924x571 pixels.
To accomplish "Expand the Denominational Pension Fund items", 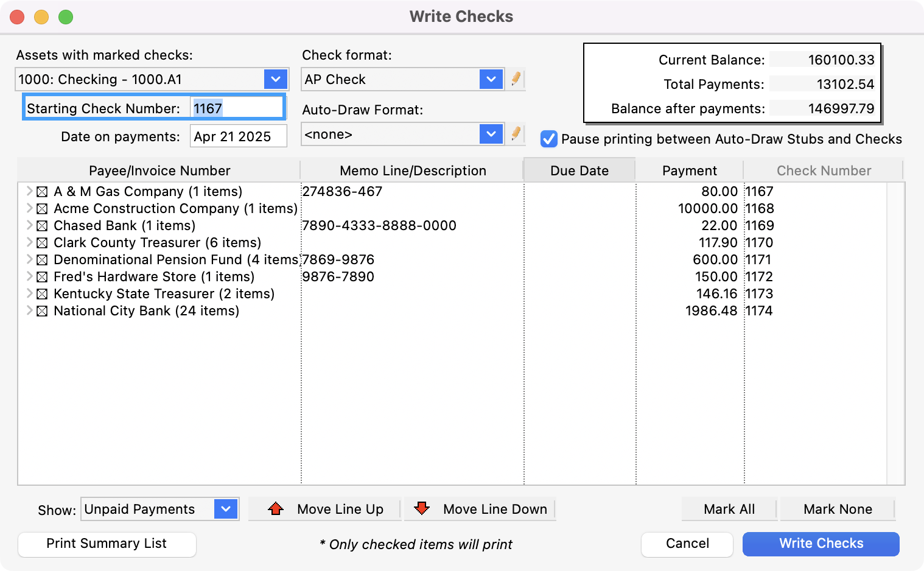I will click(x=29, y=259).
